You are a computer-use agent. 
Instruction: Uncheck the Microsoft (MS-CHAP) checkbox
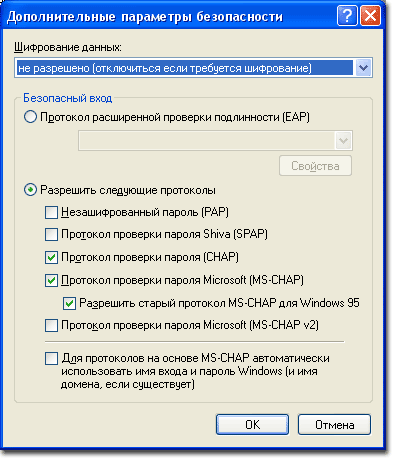click(51, 280)
